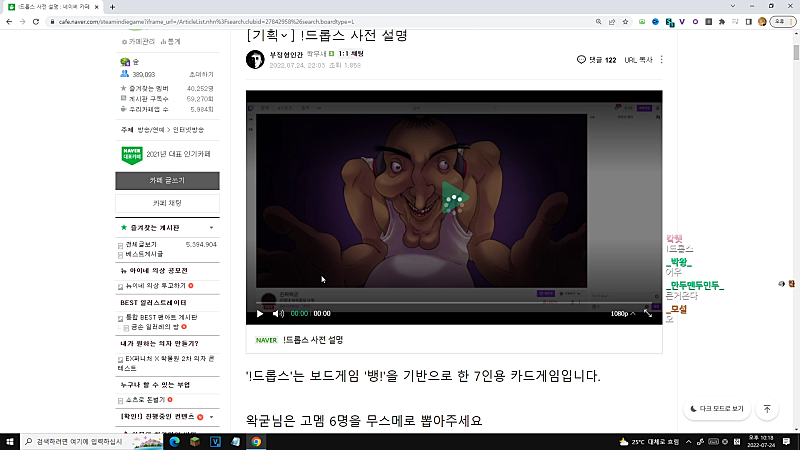
Task: Go forward in the browser
Action: 22,21
